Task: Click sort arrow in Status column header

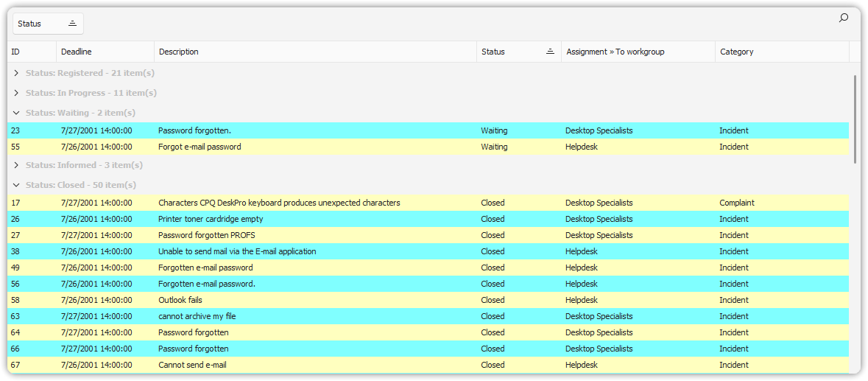Action: pos(550,52)
